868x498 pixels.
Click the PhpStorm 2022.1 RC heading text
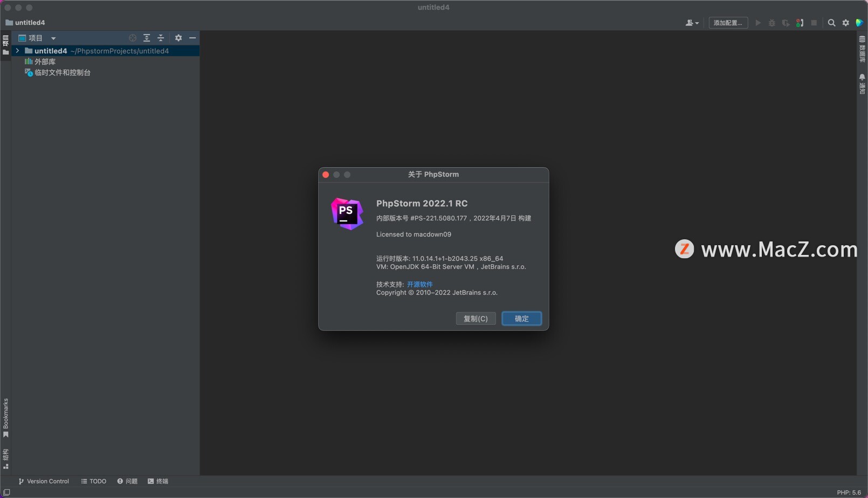[422, 203]
